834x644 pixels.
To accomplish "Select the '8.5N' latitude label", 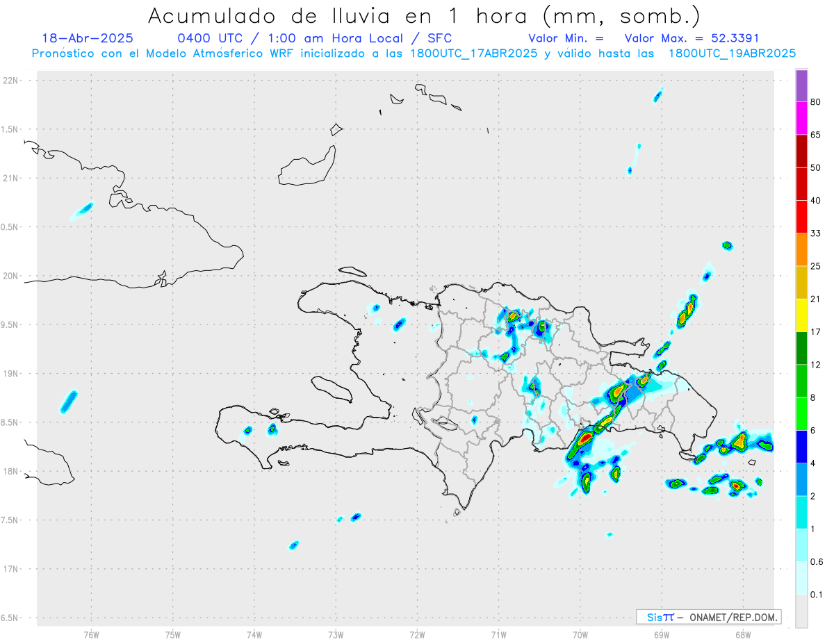I will pos(10,422).
